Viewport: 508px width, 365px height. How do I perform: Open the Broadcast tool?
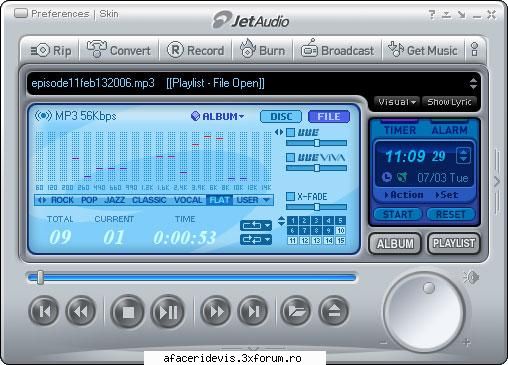337,50
